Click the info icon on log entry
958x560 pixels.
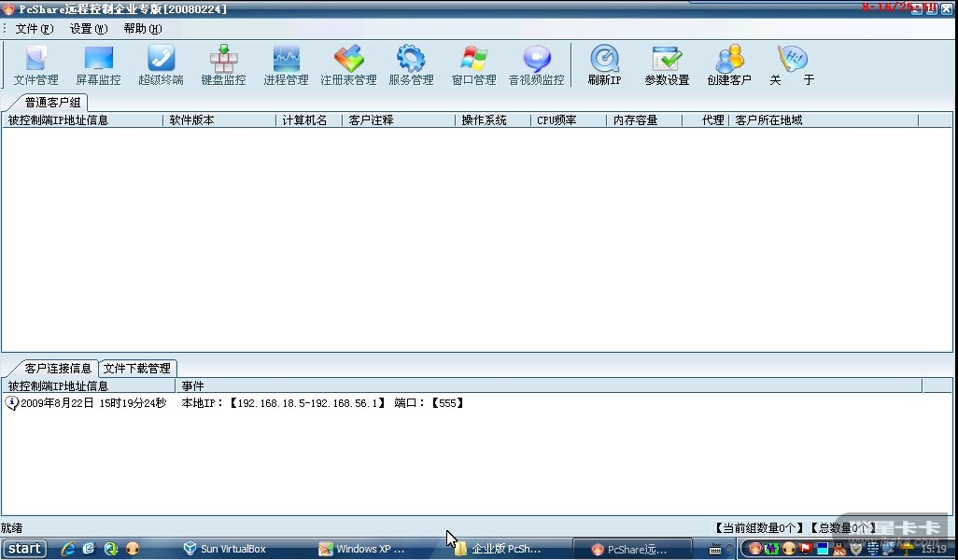click(11, 403)
